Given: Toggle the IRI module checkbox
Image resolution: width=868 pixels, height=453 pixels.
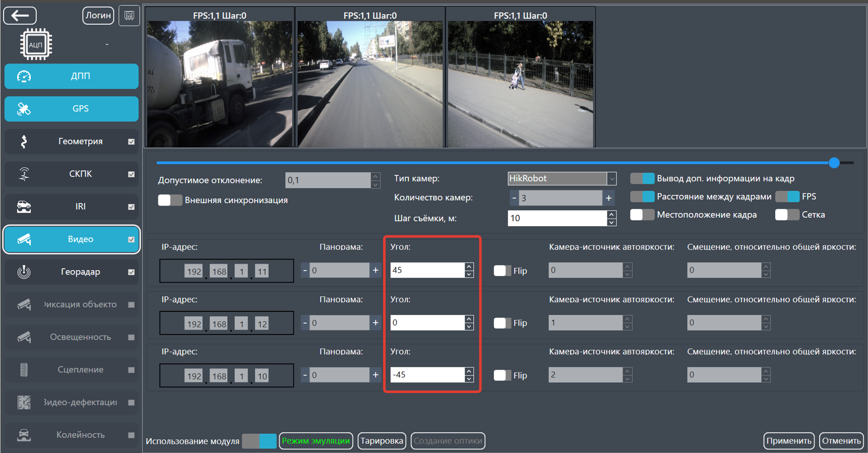Looking at the screenshot, I should [x=132, y=207].
